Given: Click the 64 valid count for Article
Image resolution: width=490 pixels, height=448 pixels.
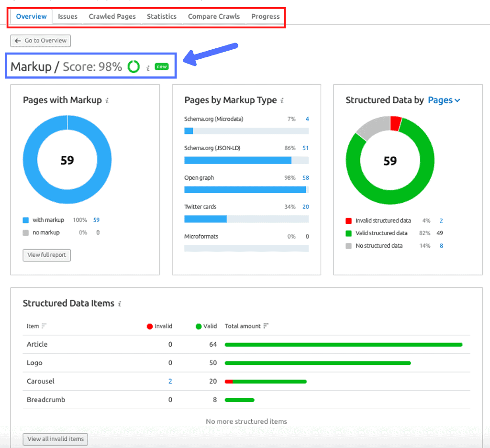Looking at the screenshot, I should tap(213, 344).
